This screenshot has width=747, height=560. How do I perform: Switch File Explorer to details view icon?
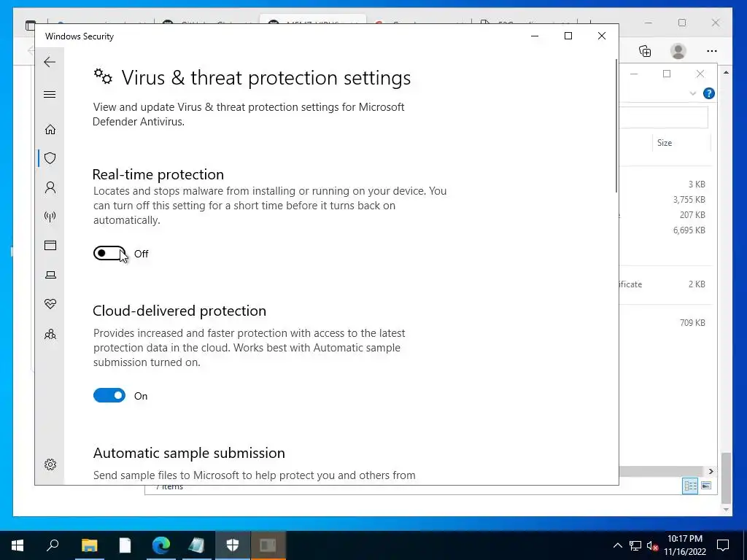[x=690, y=486]
